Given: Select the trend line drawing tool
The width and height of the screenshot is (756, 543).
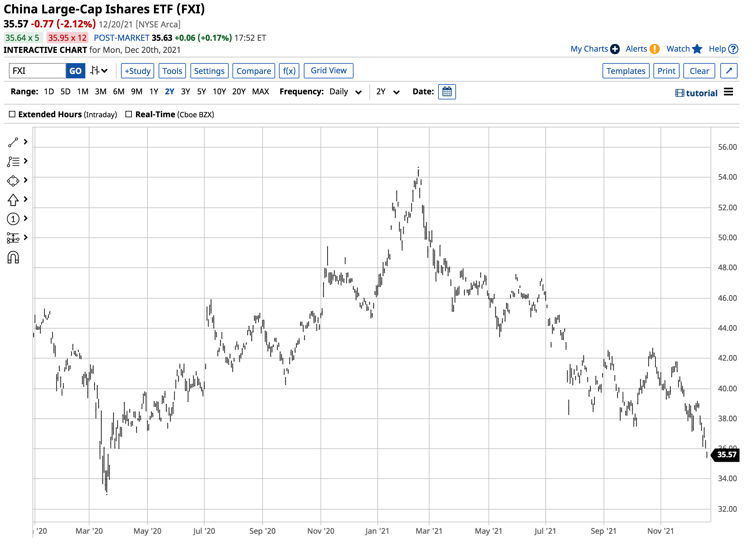Looking at the screenshot, I should (13, 142).
